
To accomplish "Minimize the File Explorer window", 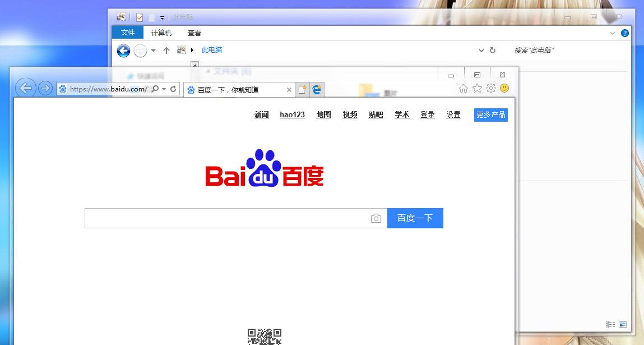I will click(x=568, y=17).
